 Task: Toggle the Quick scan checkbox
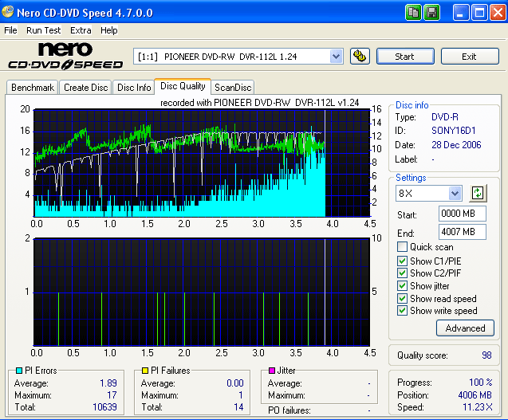[x=402, y=247]
